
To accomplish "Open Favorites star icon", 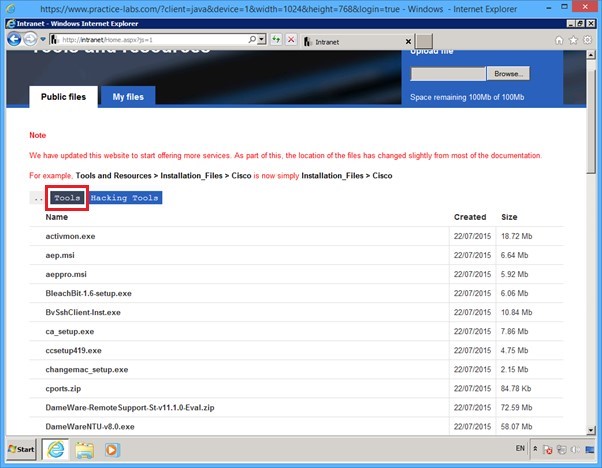I will 573,40.
